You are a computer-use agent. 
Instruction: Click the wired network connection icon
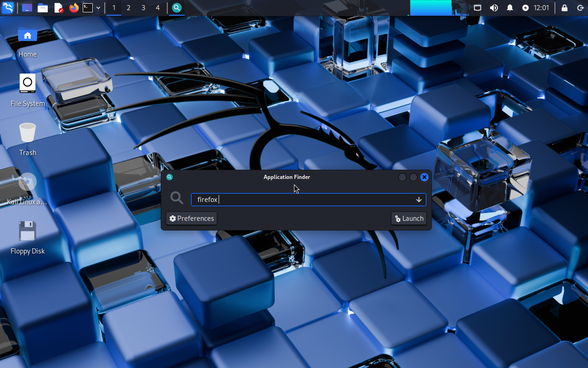point(478,8)
